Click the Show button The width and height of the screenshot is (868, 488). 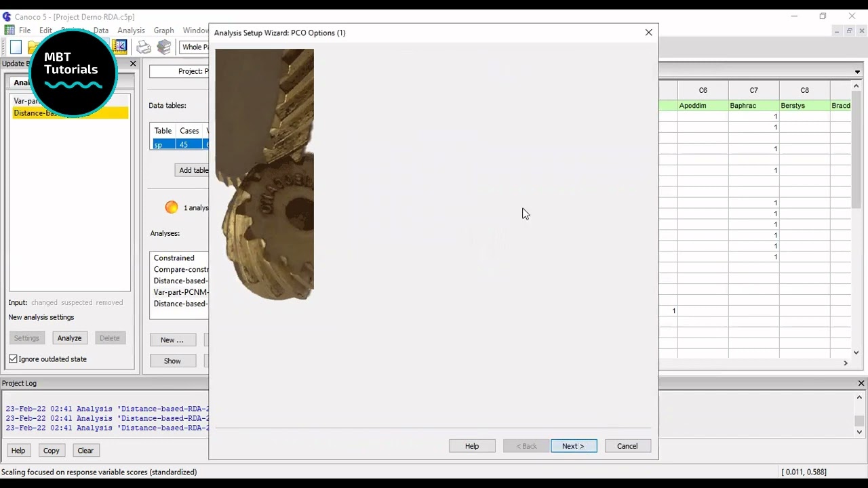coord(172,361)
